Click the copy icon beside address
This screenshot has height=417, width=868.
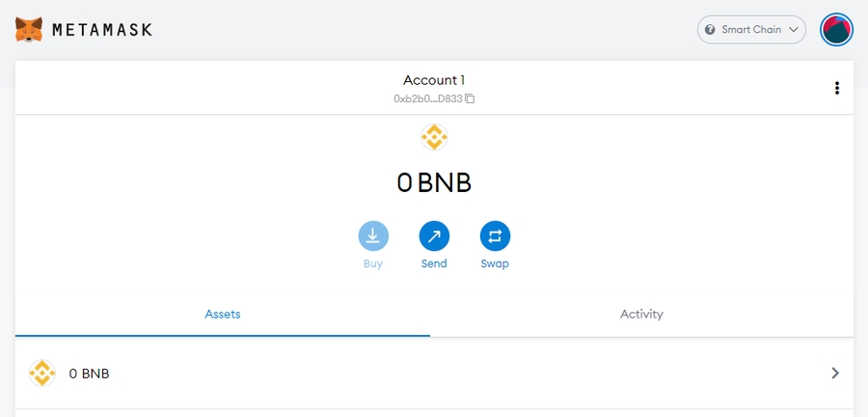pos(470,98)
